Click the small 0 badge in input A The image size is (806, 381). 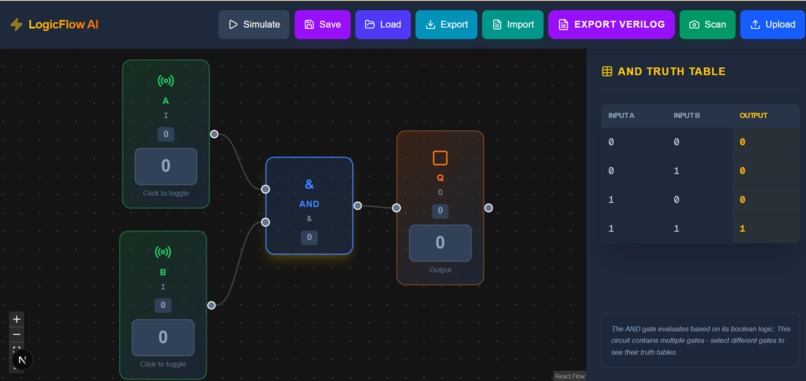click(x=166, y=134)
